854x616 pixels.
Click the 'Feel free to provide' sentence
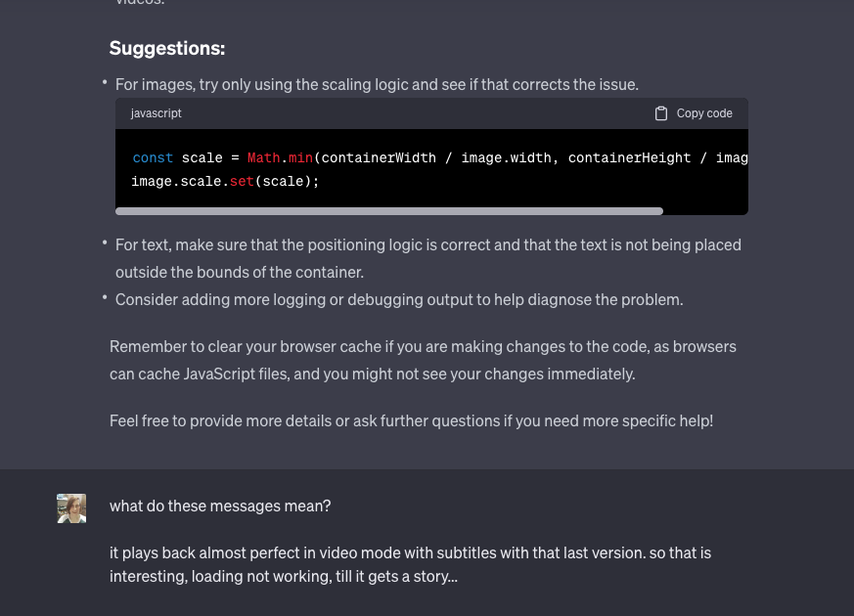pyautogui.click(x=411, y=420)
